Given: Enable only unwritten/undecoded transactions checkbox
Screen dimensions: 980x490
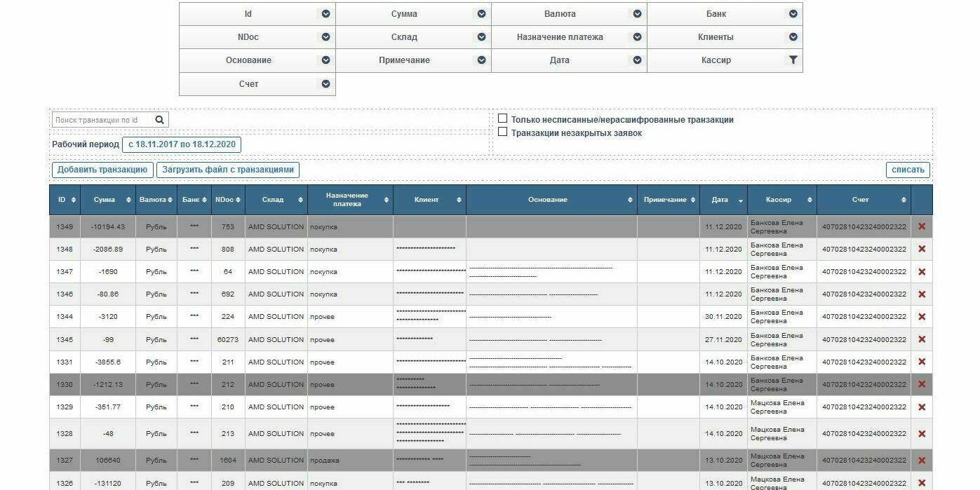Looking at the screenshot, I should (x=502, y=118).
